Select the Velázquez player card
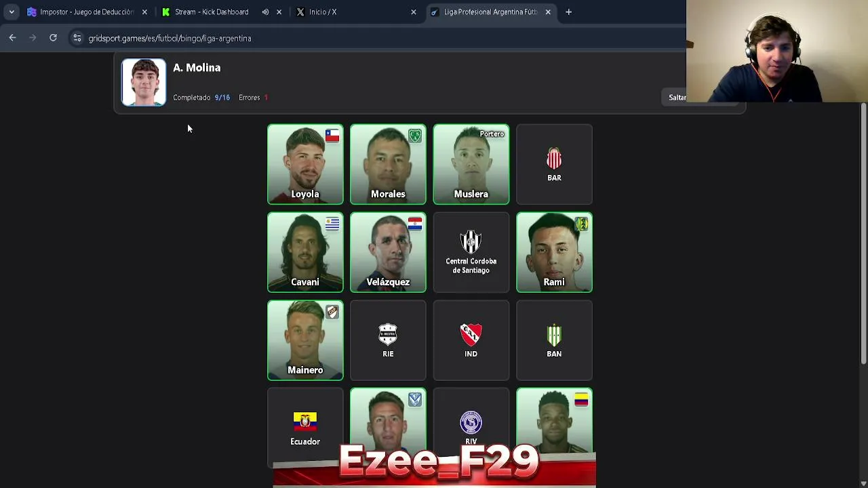868x488 pixels. [388, 252]
